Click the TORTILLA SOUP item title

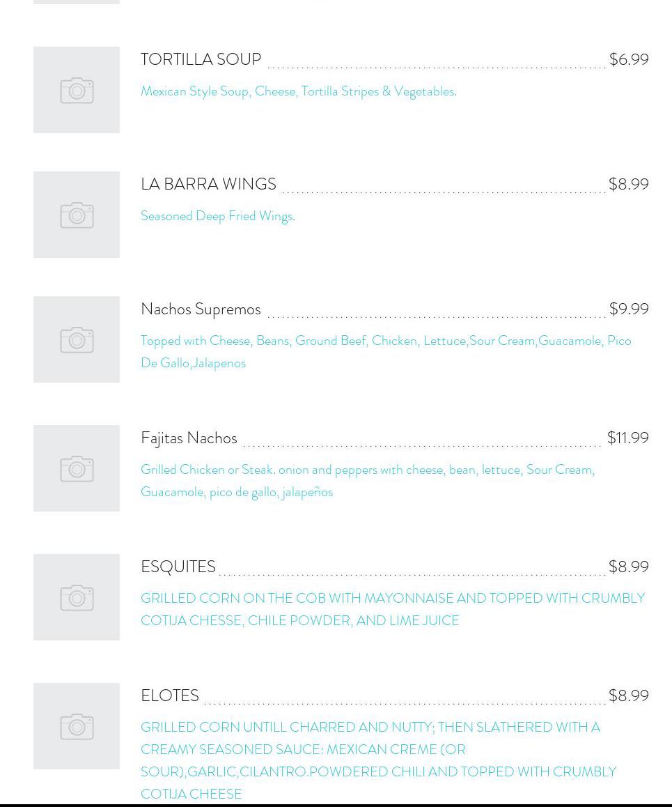[x=201, y=60]
